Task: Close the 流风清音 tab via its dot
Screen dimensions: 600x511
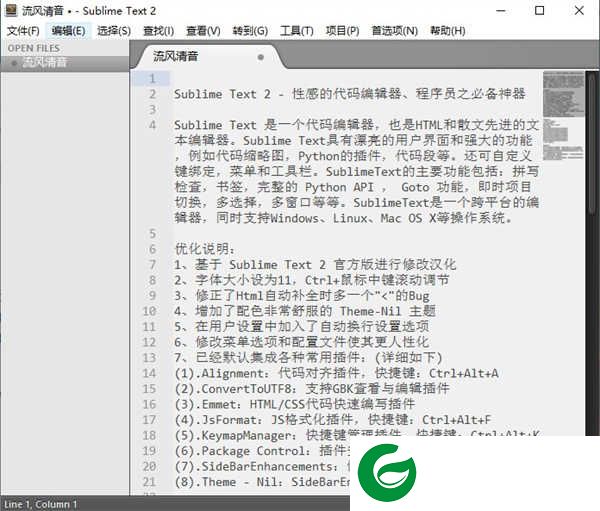Action: click(x=261, y=57)
